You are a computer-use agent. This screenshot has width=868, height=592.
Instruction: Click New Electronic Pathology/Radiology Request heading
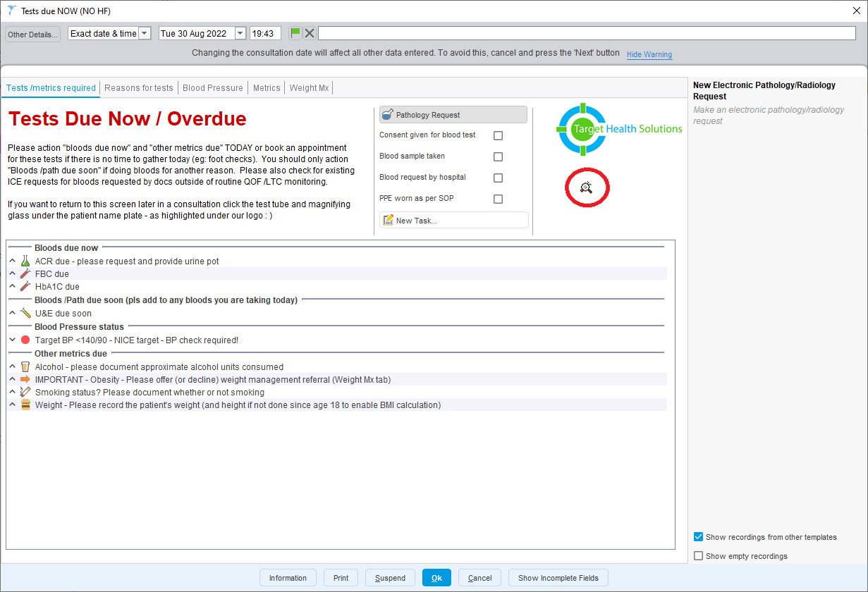[764, 90]
